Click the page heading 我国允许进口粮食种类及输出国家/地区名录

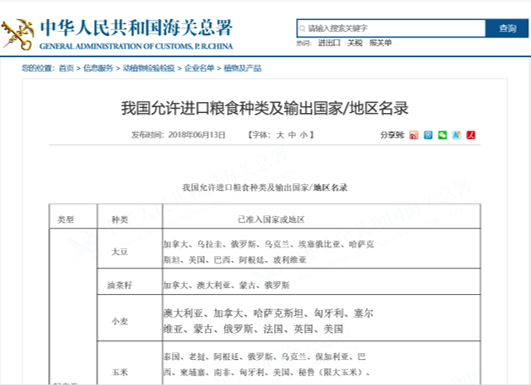click(x=265, y=108)
